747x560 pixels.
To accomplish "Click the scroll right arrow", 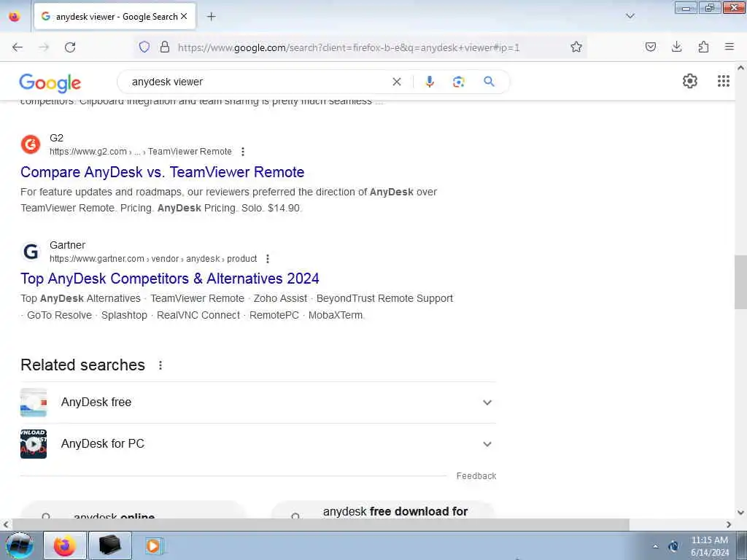I will (729, 524).
